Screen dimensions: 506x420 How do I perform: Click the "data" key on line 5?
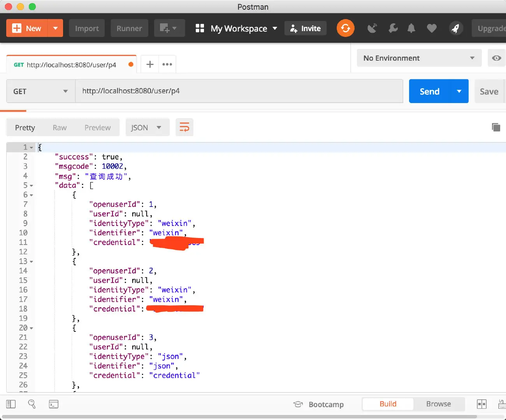[x=67, y=185]
